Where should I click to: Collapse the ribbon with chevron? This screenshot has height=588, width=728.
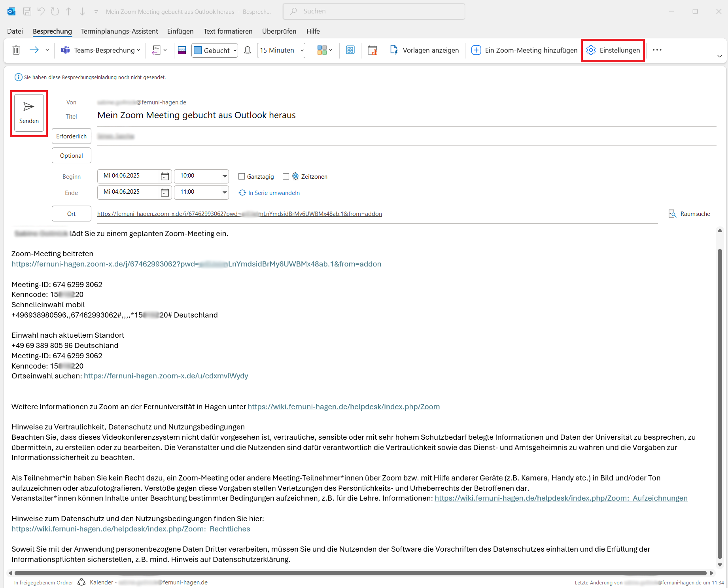click(x=720, y=56)
